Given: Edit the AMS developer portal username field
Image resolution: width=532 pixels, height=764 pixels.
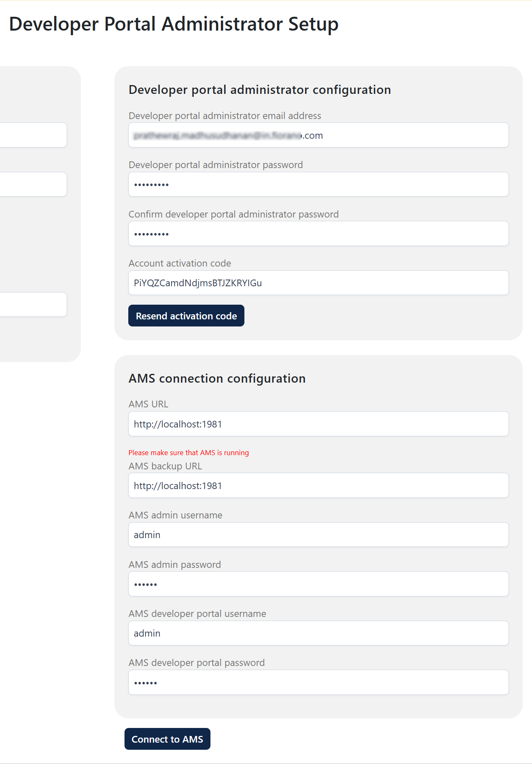Looking at the screenshot, I should pyautogui.click(x=319, y=633).
